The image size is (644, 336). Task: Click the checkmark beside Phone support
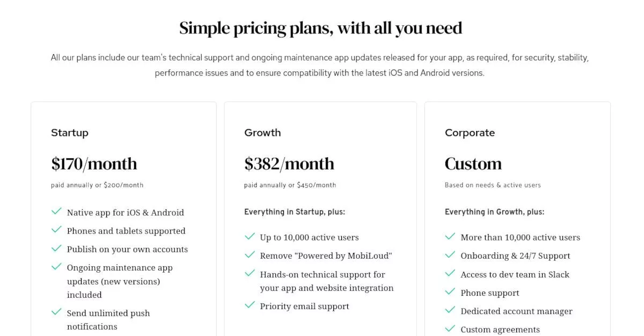pyautogui.click(x=450, y=291)
